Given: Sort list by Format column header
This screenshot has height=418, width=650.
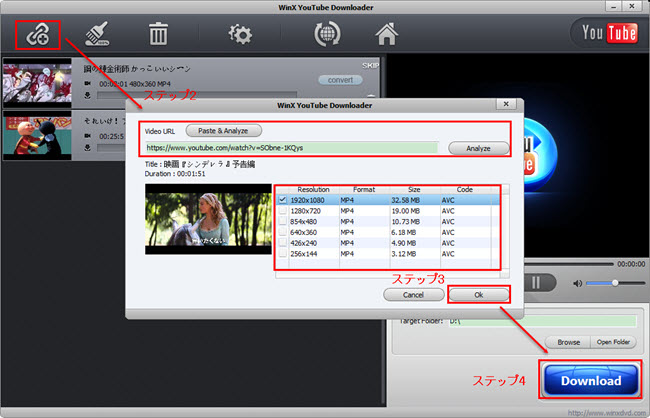Looking at the screenshot, I should pos(364,190).
